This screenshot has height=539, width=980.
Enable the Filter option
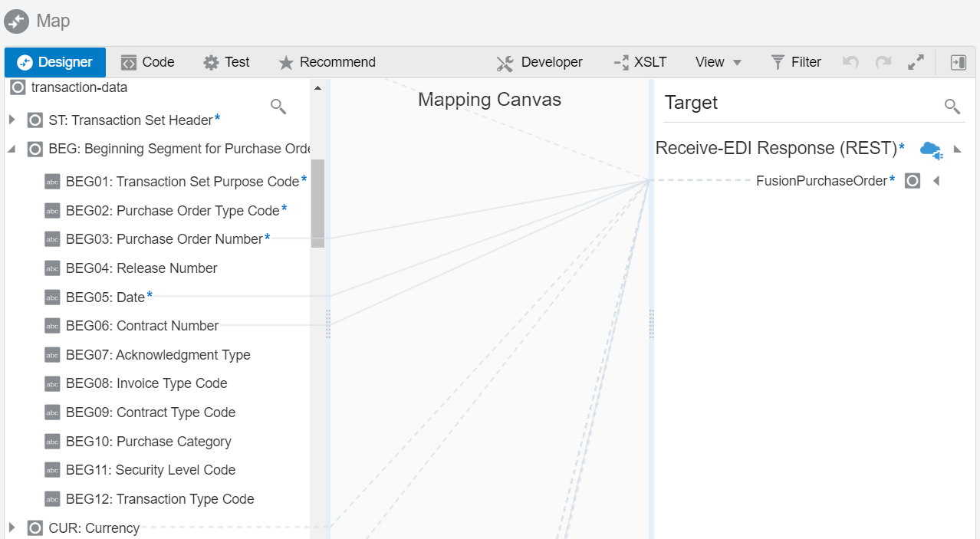(797, 62)
